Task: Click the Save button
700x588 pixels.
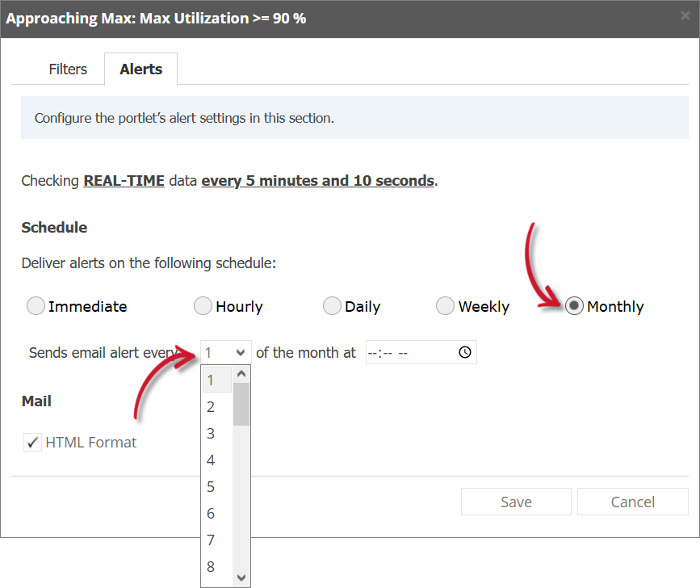Action: [x=516, y=502]
